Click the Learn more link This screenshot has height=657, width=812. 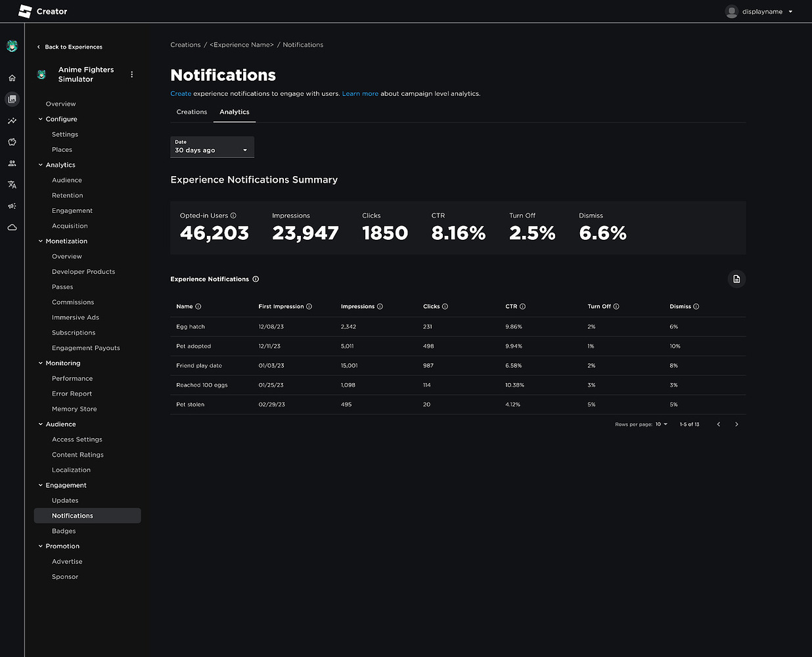tap(360, 93)
